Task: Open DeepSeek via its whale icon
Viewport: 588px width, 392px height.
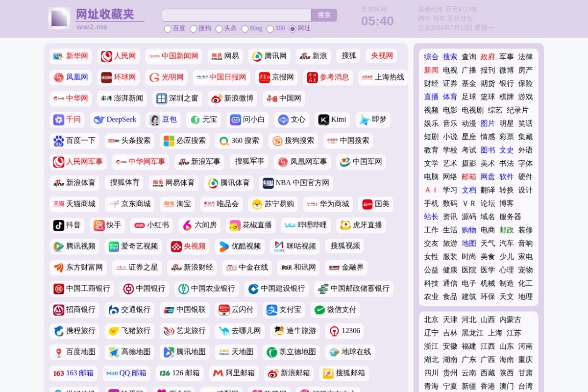Action: (x=99, y=120)
